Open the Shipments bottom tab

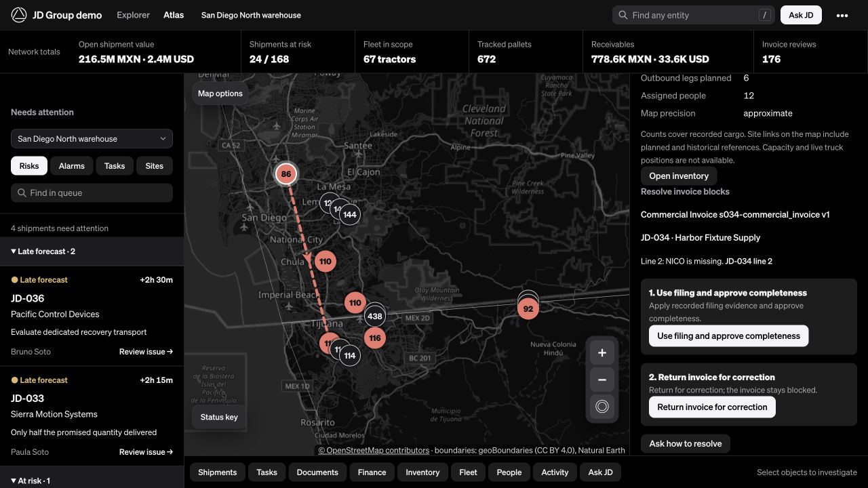coord(218,472)
